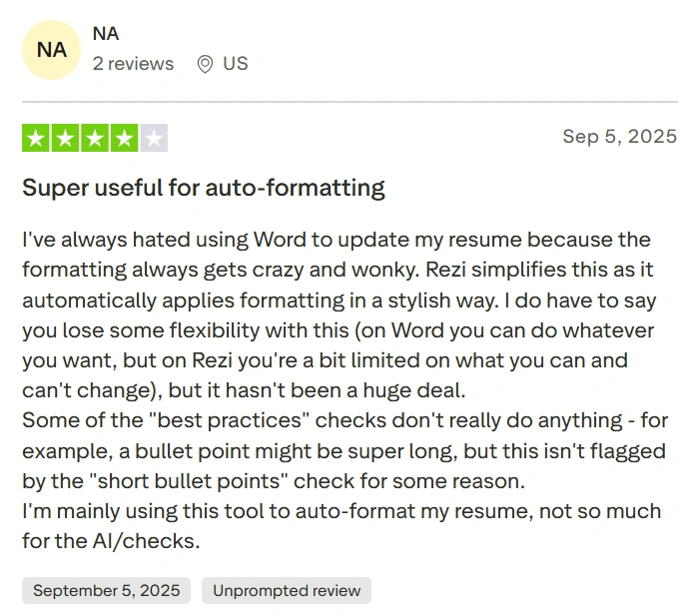Screen dimensions: 690x616
Task: Click the location pin icon
Action: coord(205,64)
